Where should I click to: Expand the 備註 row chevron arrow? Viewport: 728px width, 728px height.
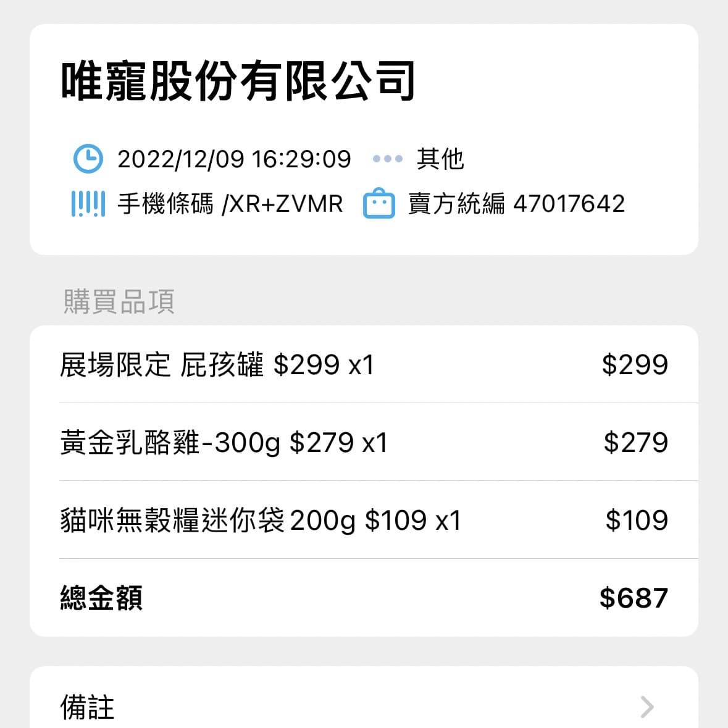click(x=646, y=707)
